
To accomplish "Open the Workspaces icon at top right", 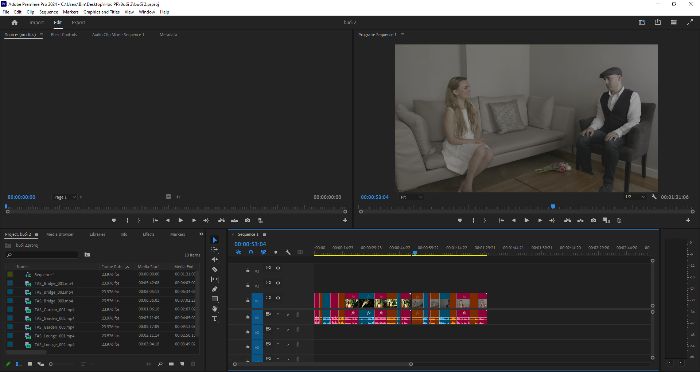I will click(642, 22).
